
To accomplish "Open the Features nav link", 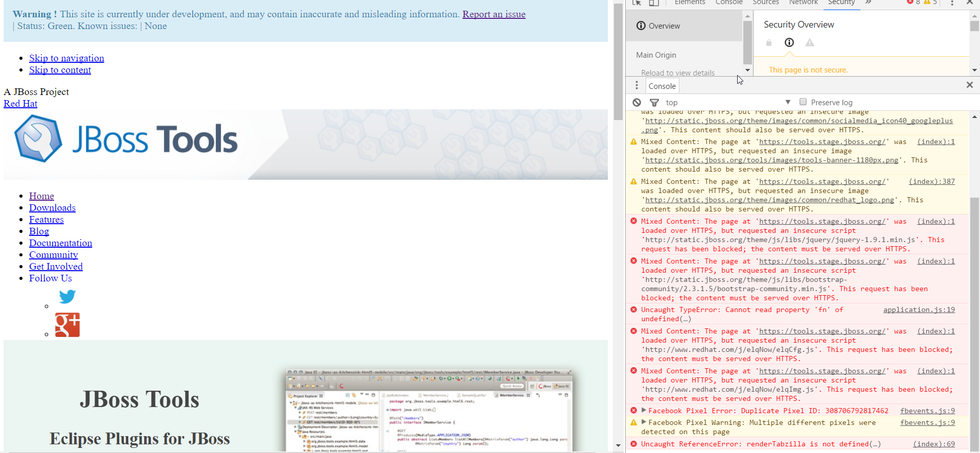I will pos(47,220).
